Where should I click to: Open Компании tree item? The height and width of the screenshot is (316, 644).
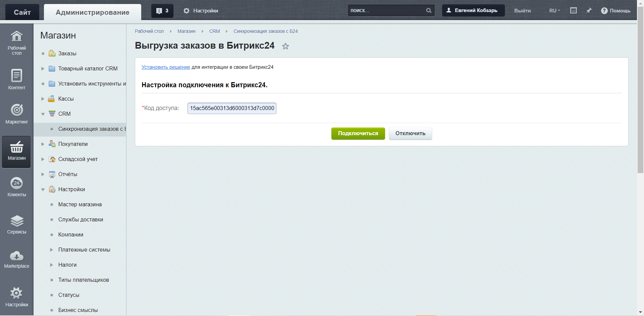(71, 234)
